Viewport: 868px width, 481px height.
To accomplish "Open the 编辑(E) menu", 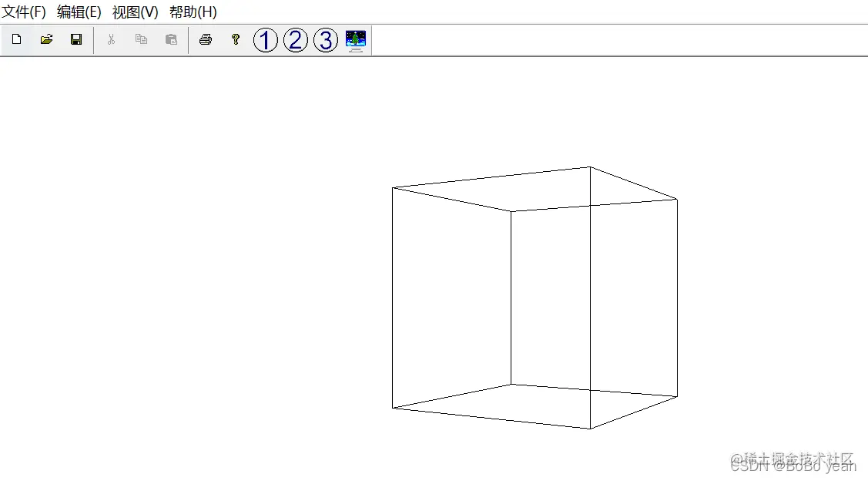I will pyautogui.click(x=79, y=12).
